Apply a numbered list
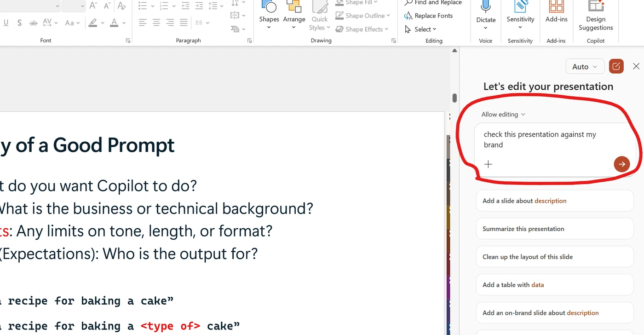644x335 pixels. tap(164, 6)
